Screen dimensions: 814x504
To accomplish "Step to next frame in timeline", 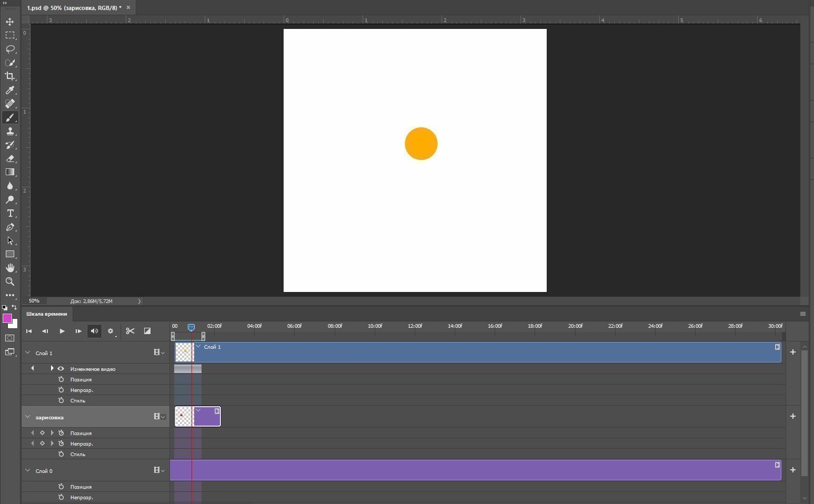I will pos(78,331).
